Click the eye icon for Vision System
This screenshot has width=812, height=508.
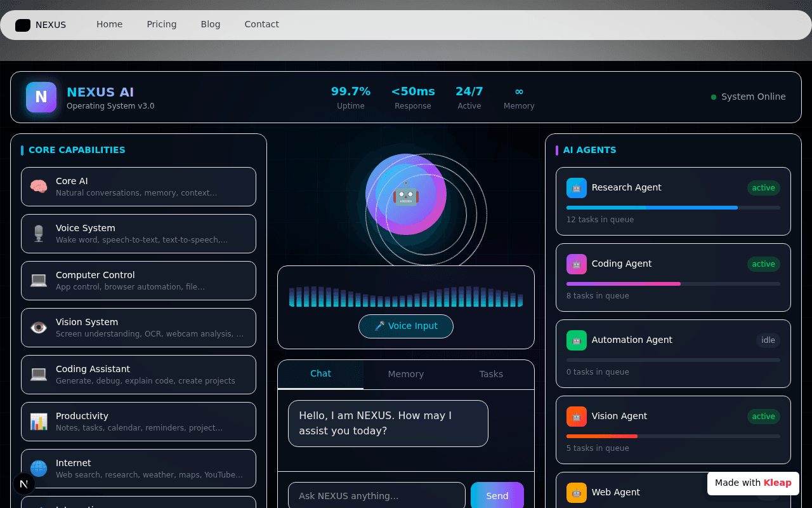(x=39, y=328)
